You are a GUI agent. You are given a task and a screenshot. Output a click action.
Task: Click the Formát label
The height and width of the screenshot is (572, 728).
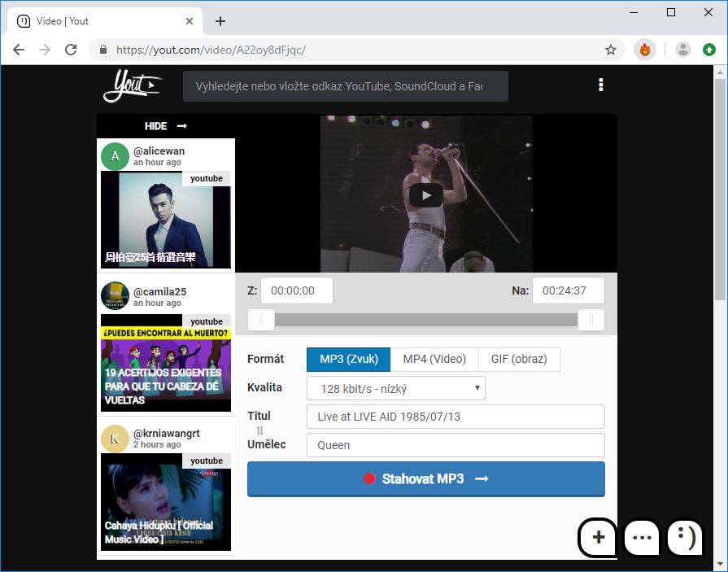pyautogui.click(x=265, y=359)
